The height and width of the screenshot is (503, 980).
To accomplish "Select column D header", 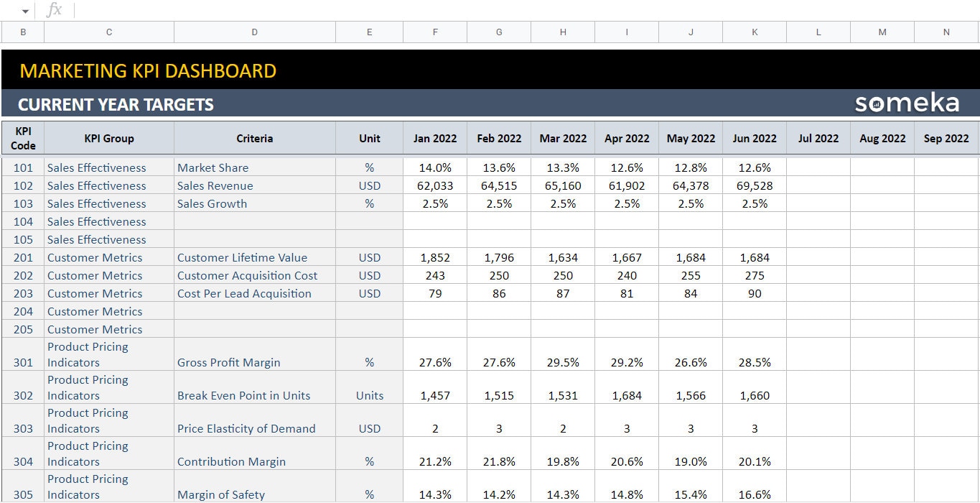I will 255,32.
